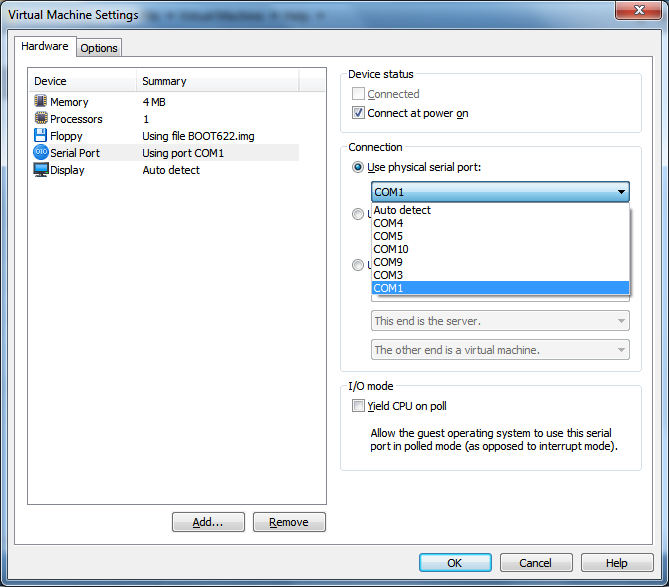Choose Auto detect from the port list
Image resolution: width=669 pixels, height=587 pixels.
402,210
